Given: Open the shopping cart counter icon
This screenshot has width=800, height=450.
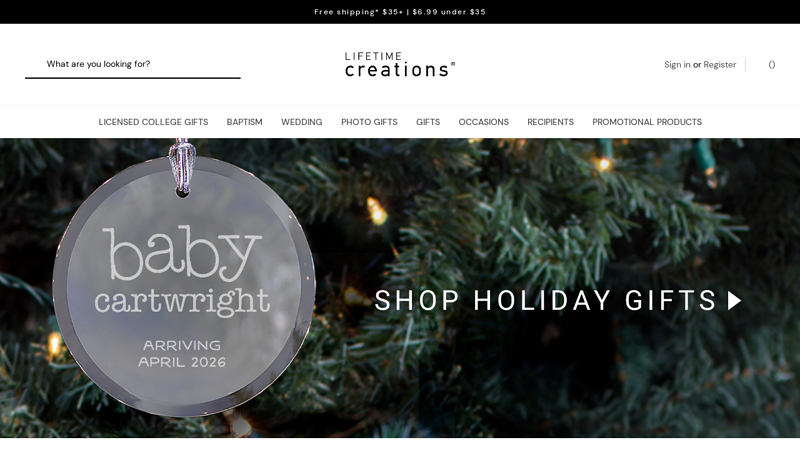Looking at the screenshot, I should (x=771, y=65).
